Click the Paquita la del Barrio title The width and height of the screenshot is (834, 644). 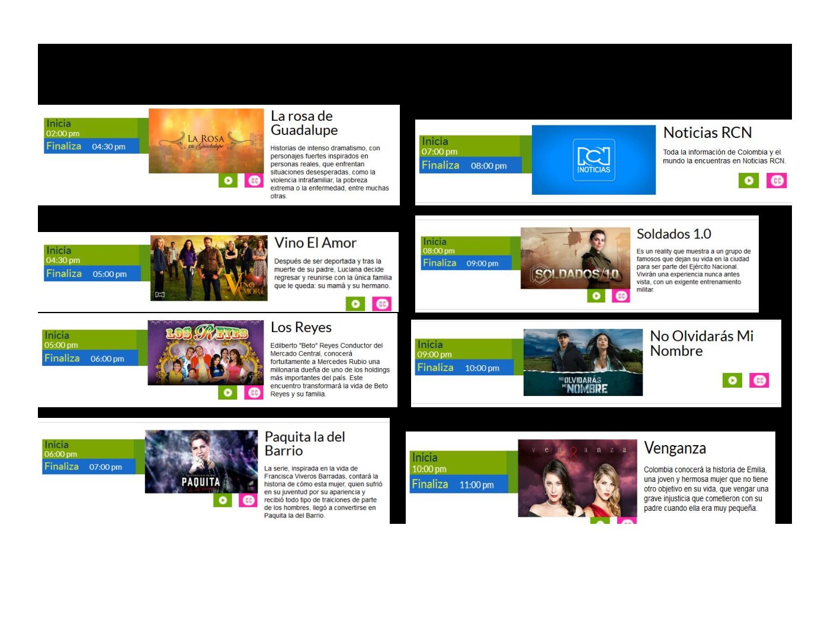point(305,444)
